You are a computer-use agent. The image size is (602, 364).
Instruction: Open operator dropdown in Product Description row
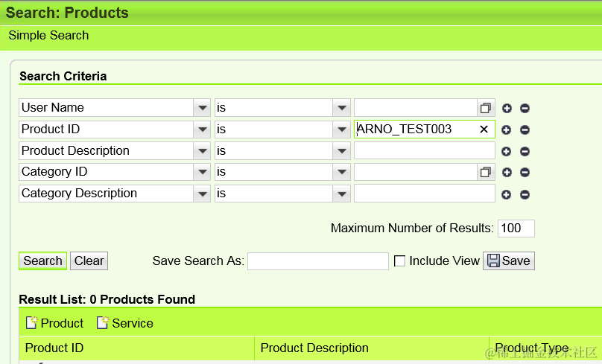point(342,151)
